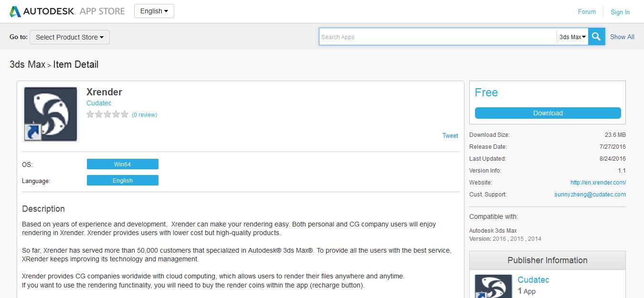Click the 1 App count text
This screenshot has width=644, height=298.
click(527, 291)
